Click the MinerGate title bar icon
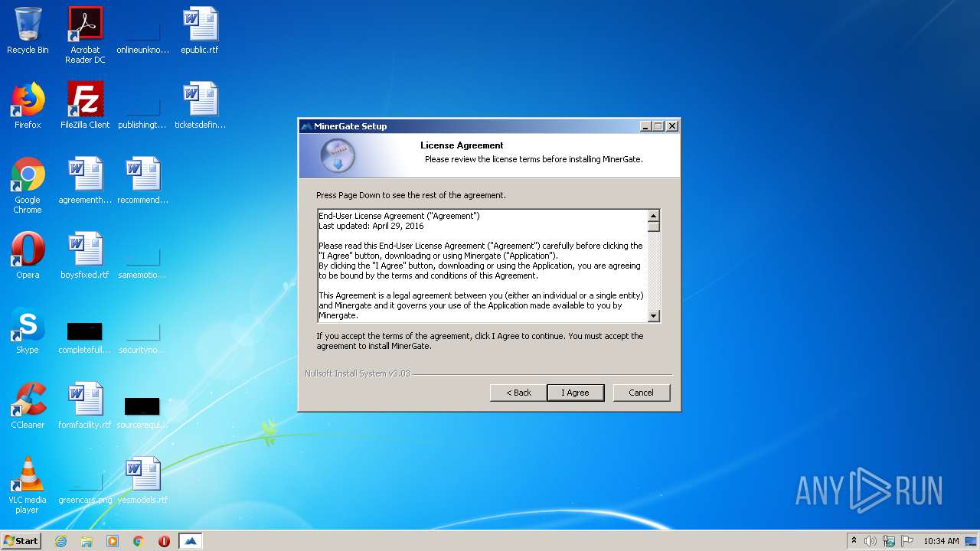 [307, 126]
